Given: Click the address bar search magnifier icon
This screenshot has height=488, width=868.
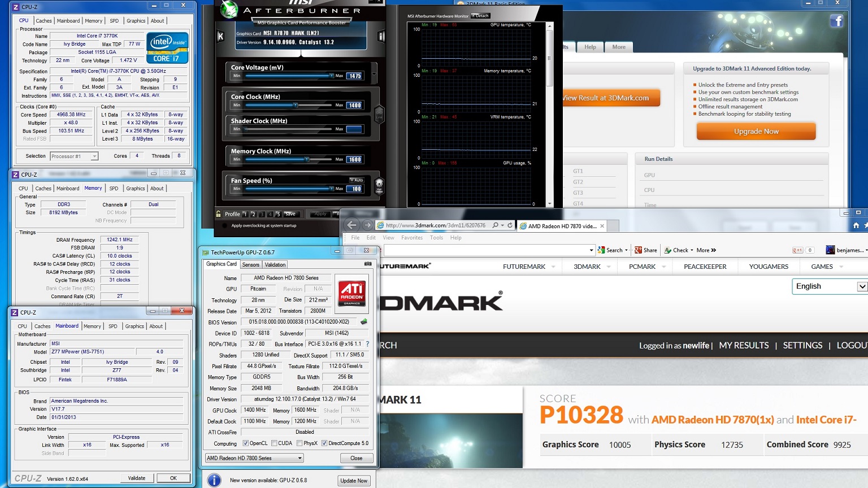Looking at the screenshot, I should coord(496,225).
